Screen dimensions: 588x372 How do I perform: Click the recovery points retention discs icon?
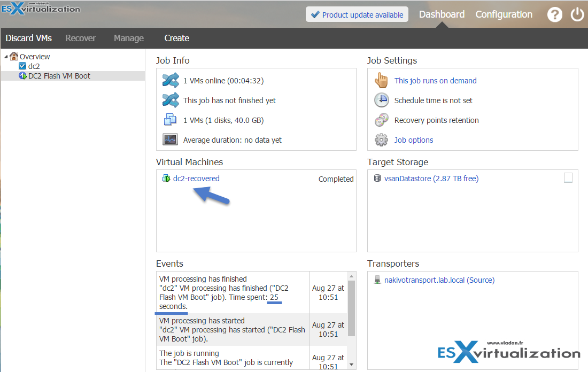click(x=382, y=120)
